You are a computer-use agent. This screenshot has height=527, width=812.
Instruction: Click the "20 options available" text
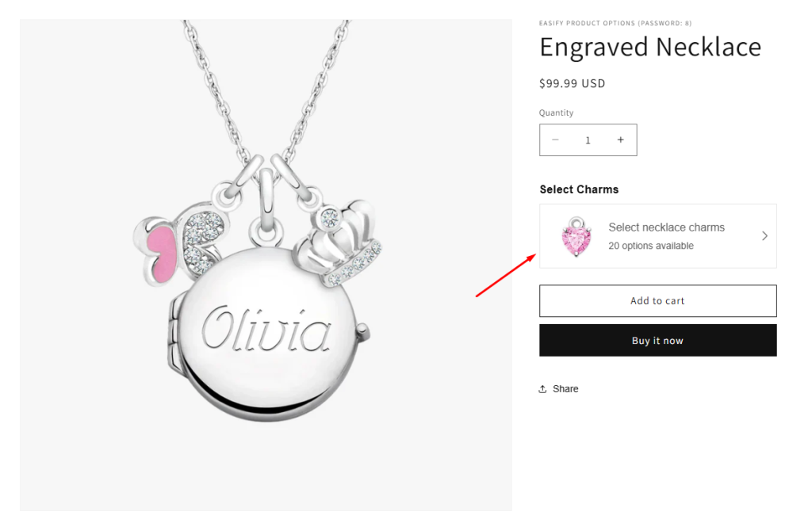tap(650, 246)
